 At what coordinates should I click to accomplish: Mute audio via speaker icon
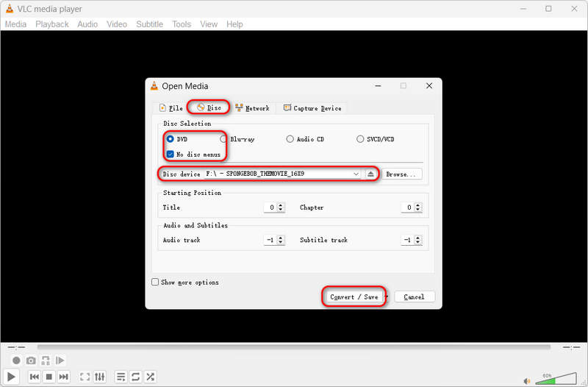(527, 381)
